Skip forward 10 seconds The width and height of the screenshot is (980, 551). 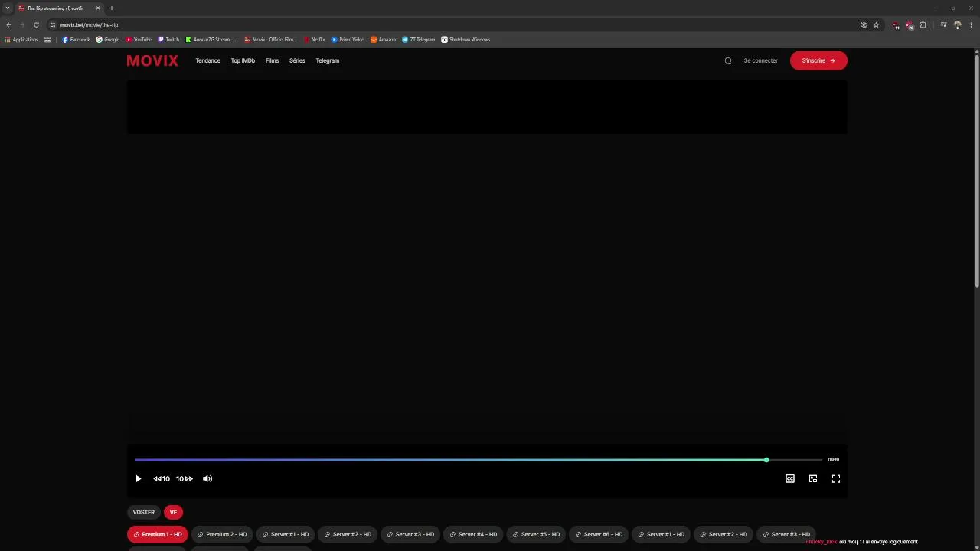coord(185,478)
